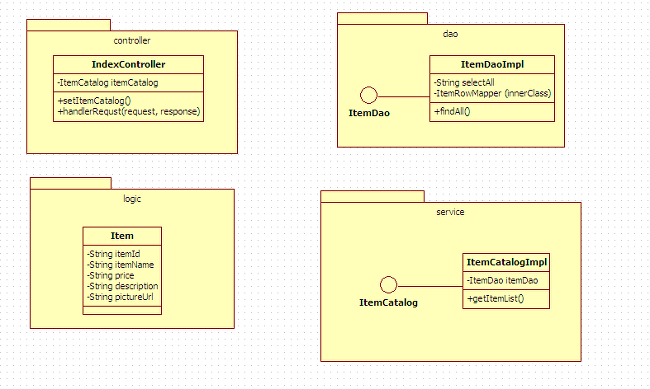Select the controller package label

tap(132, 41)
